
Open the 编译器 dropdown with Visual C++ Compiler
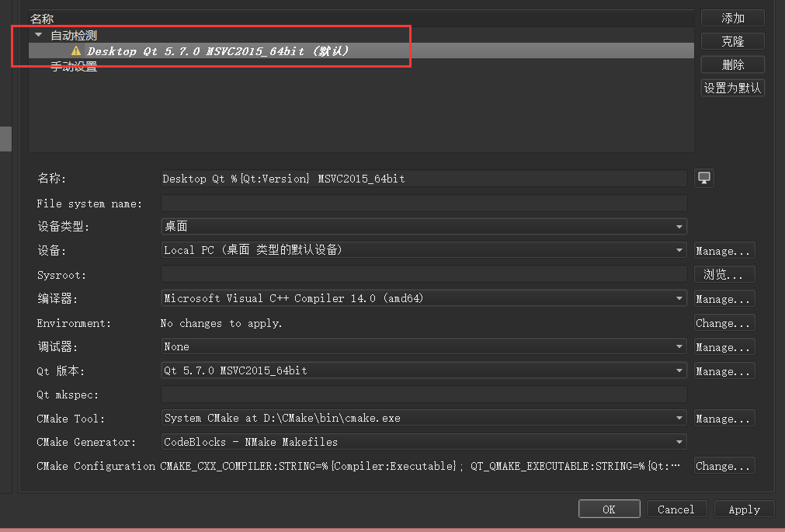(x=423, y=298)
